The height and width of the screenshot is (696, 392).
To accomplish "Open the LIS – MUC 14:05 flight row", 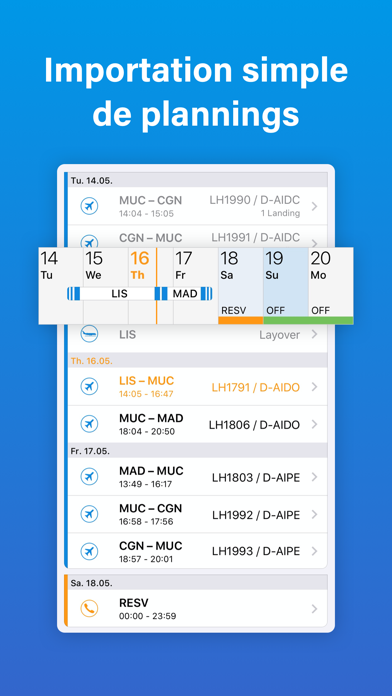I will click(198, 387).
